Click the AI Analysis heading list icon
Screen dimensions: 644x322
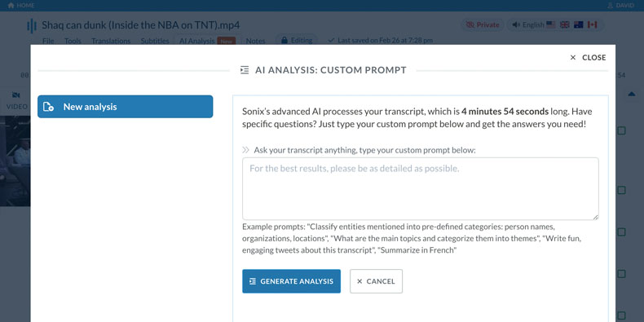pyautogui.click(x=245, y=70)
